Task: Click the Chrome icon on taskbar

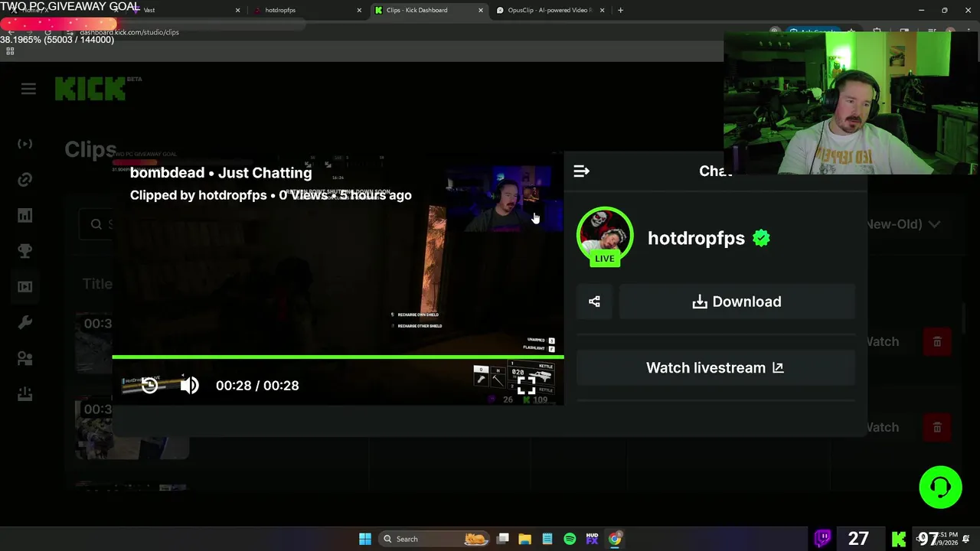Action: (615, 539)
